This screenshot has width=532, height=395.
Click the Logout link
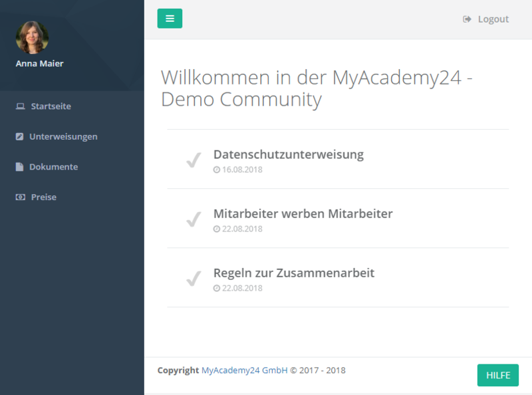click(x=486, y=19)
